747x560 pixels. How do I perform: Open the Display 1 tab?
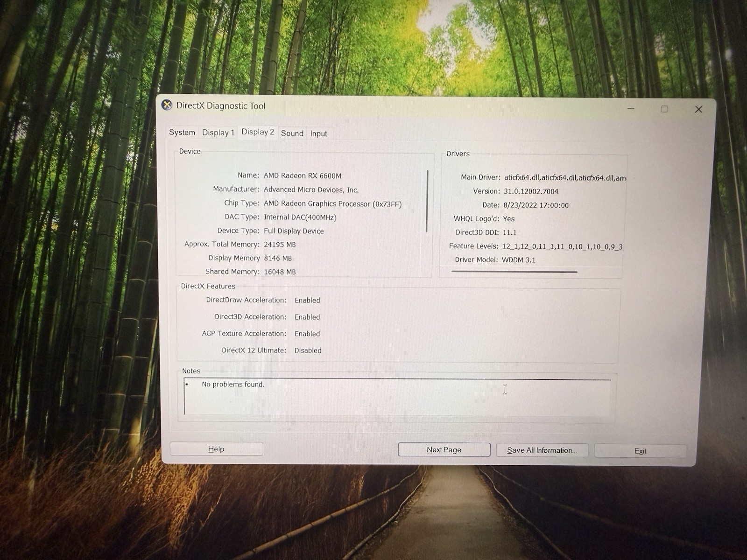coord(218,133)
